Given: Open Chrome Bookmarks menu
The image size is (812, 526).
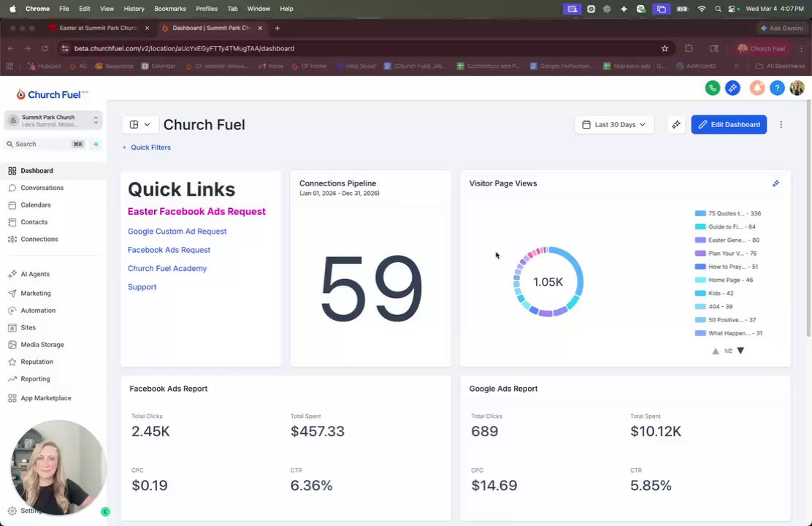Looking at the screenshot, I should tap(170, 9).
